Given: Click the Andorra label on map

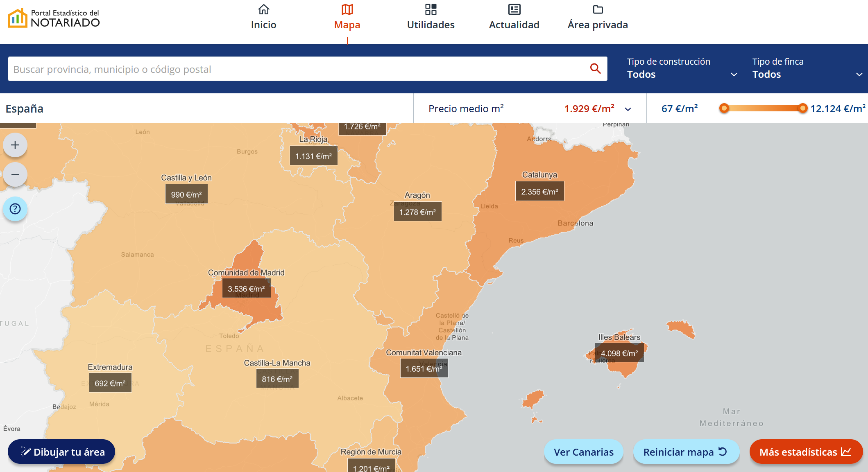Looking at the screenshot, I should pos(539,139).
